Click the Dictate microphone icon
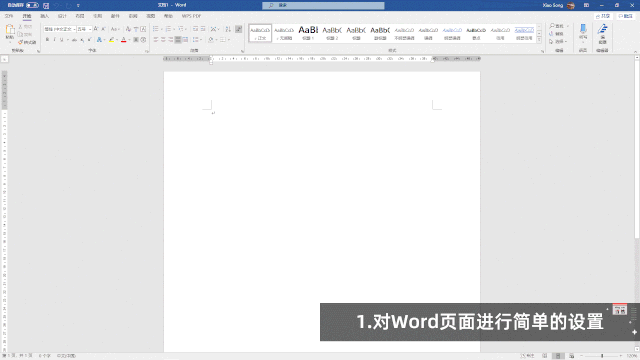 [583, 30]
